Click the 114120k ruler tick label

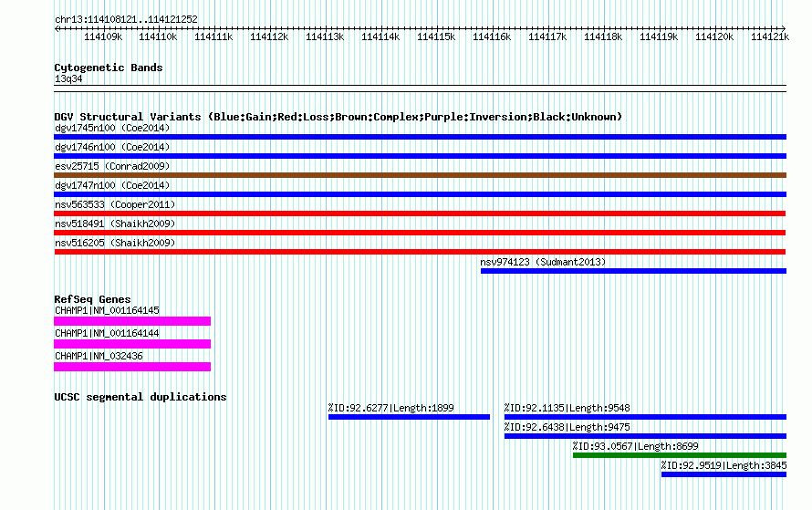(714, 36)
